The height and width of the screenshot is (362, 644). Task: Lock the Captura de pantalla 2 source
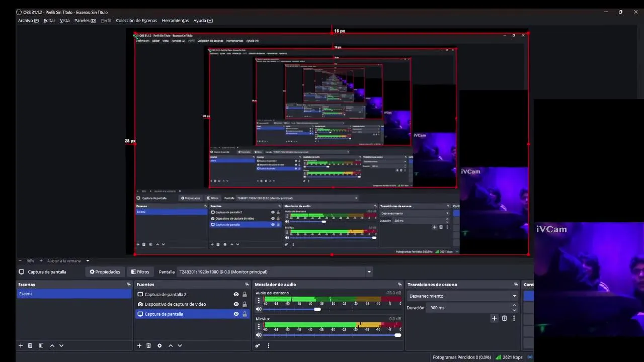(245, 295)
